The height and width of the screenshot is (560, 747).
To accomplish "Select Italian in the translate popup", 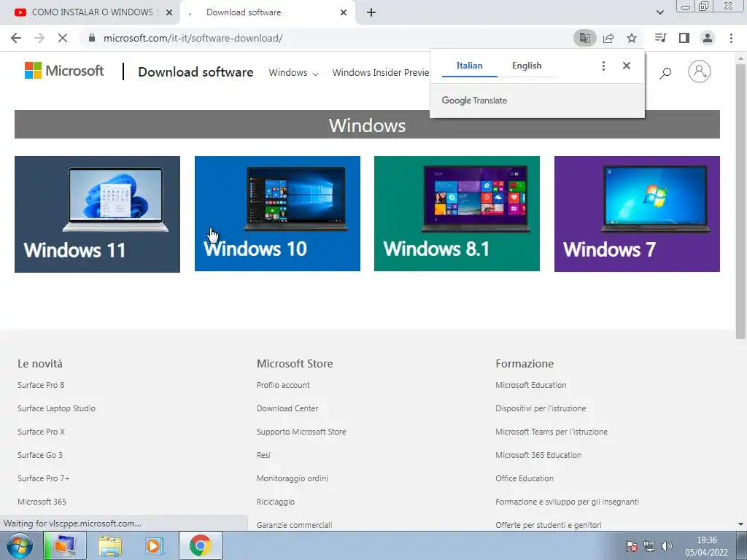I will pyautogui.click(x=469, y=66).
